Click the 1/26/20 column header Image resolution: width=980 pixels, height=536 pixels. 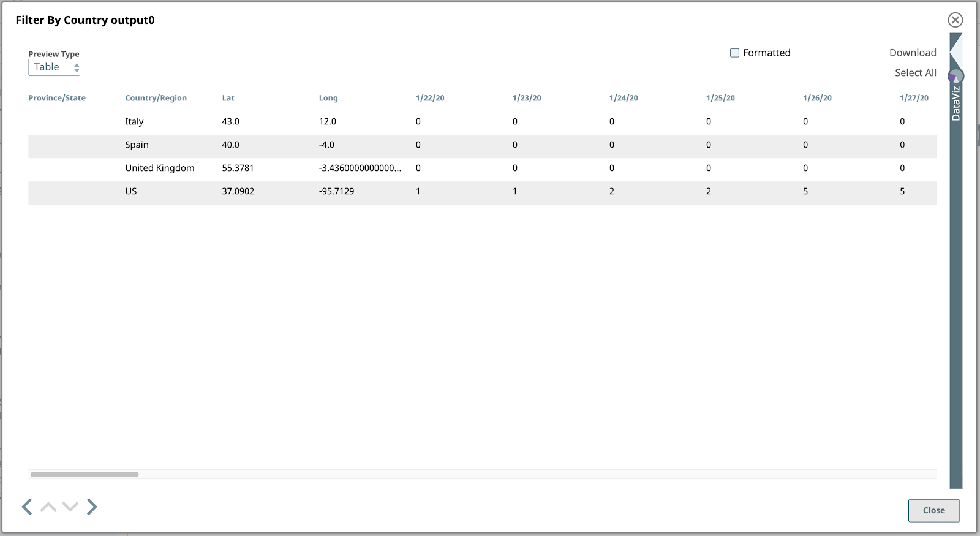pos(817,98)
